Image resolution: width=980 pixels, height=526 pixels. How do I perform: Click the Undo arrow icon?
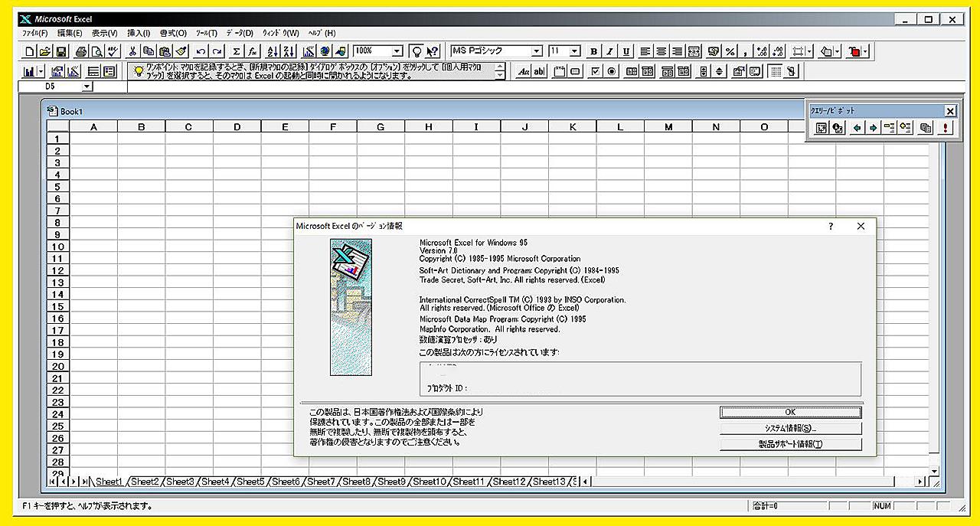tap(201, 51)
